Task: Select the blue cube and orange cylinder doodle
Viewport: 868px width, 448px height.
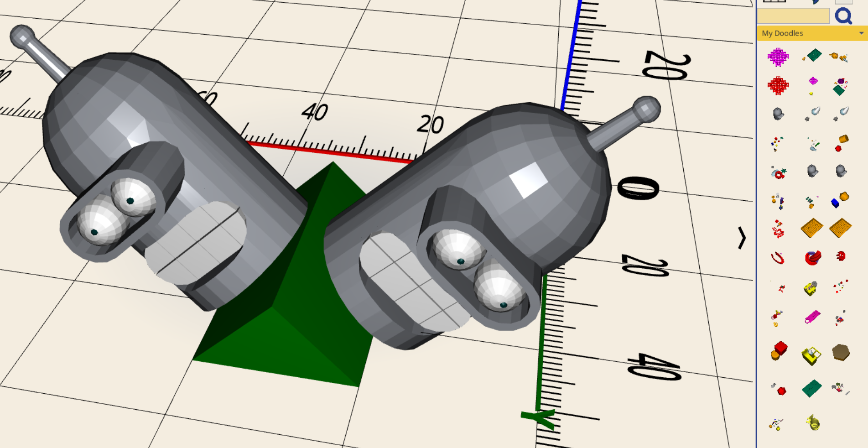Action: 840,200
